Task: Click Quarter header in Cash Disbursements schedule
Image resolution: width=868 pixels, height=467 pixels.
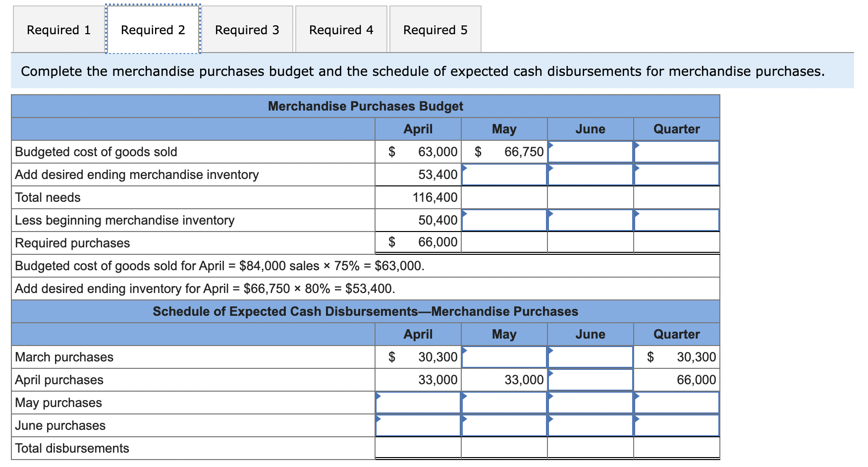Action: point(677,334)
